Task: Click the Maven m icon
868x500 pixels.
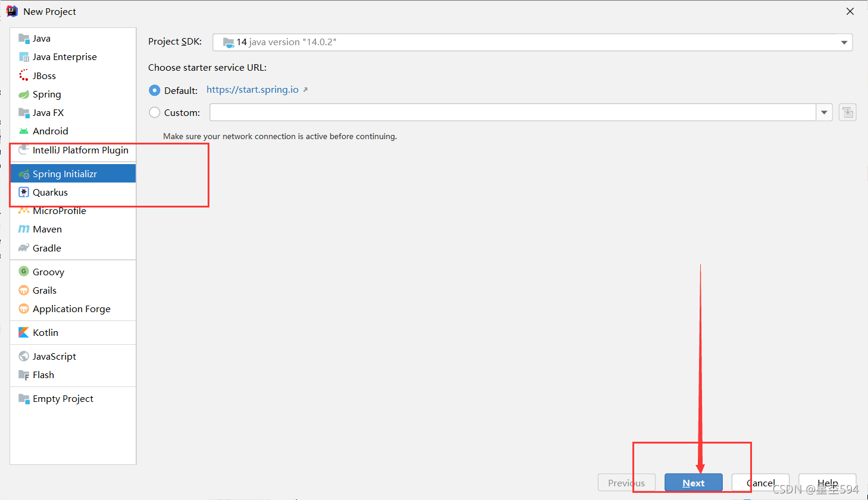Action: (24, 229)
